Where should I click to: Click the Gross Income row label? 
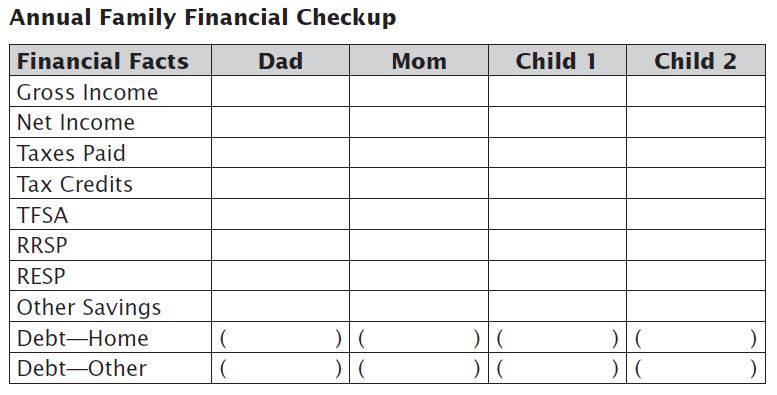pos(87,92)
